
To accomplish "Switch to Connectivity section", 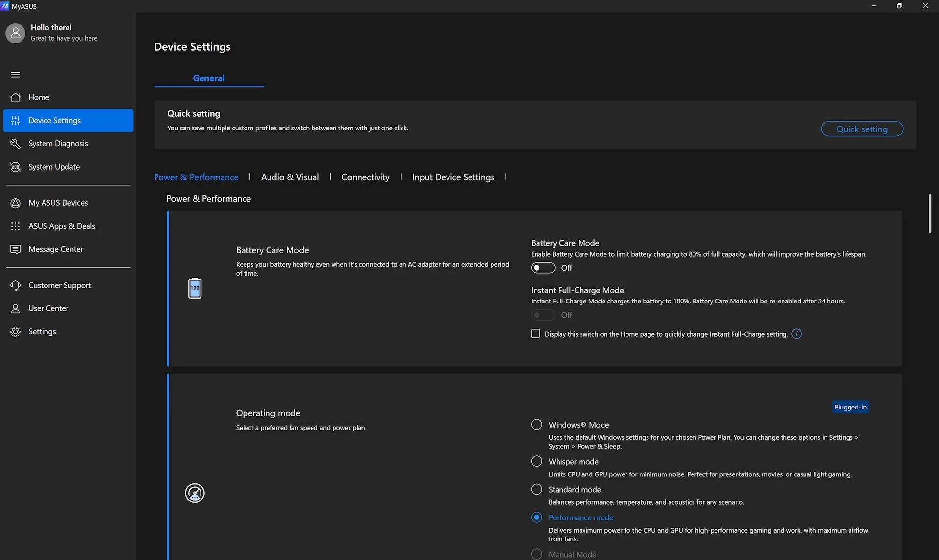I will [365, 177].
